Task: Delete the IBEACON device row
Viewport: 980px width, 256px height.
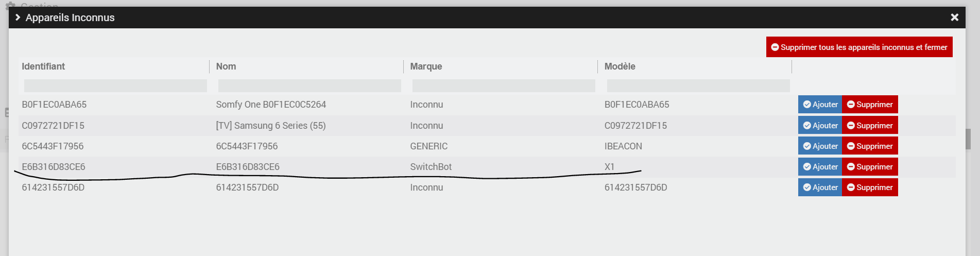Action: click(870, 146)
